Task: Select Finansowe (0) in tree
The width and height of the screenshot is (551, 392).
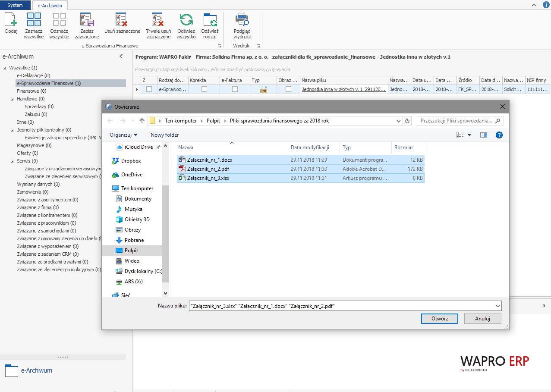Action: tap(31, 91)
